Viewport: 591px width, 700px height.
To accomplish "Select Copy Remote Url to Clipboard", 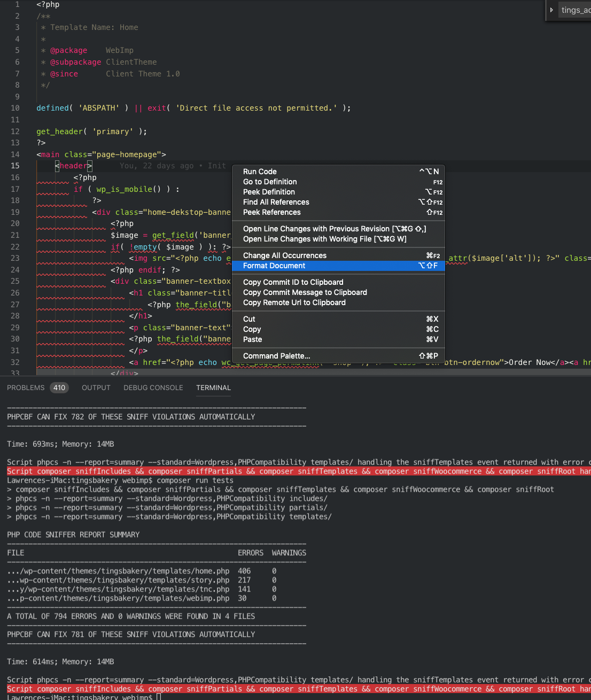I will (x=294, y=302).
